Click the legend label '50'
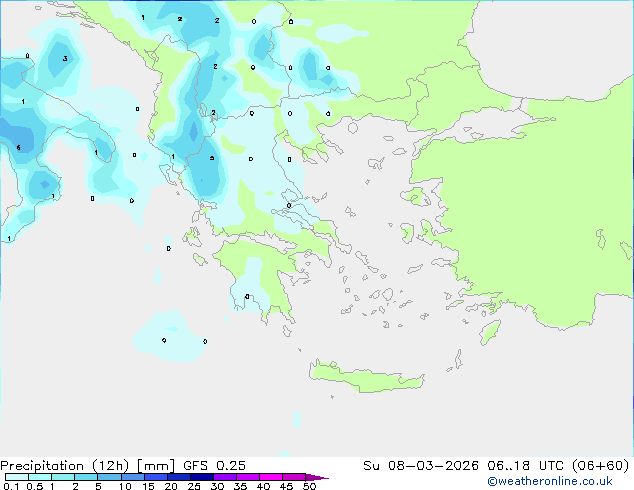Viewport: 634px width, 490px height. click(309, 486)
